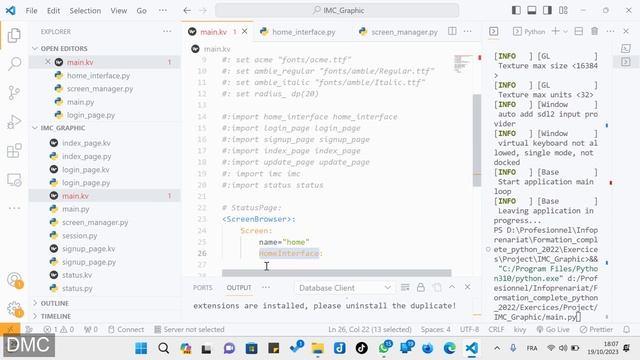Viewport: 640px width, 360px height.
Task: Open the File menu
Action: [x=31, y=11]
